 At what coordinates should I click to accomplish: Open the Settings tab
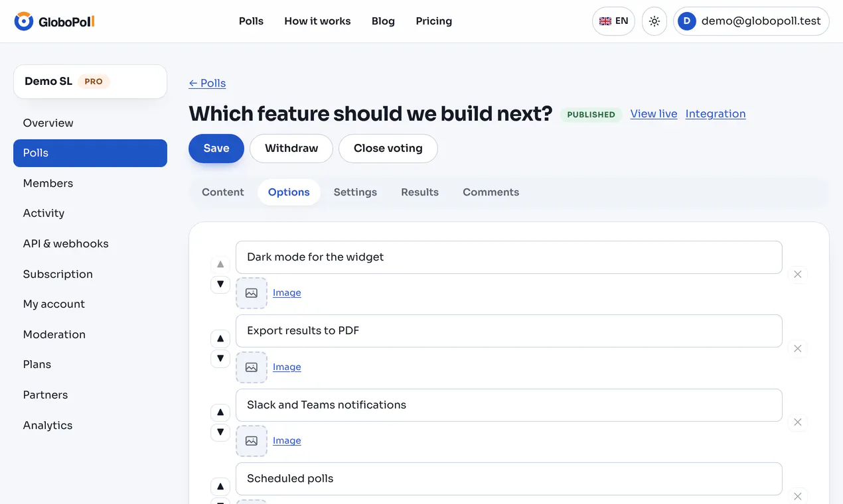tap(355, 192)
